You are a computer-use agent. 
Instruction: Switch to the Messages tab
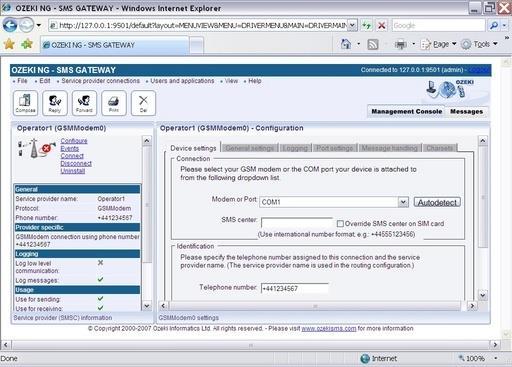pyautogui.click(x=466, y=111)
